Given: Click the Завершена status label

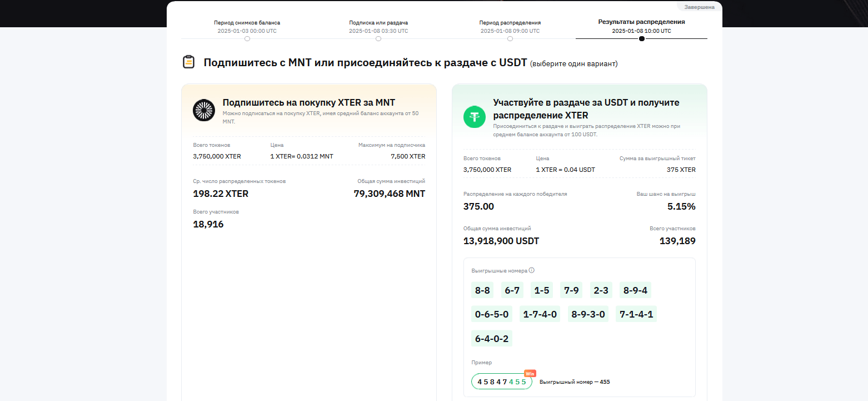Looking at the screenshot, I should tap(699, 7).
